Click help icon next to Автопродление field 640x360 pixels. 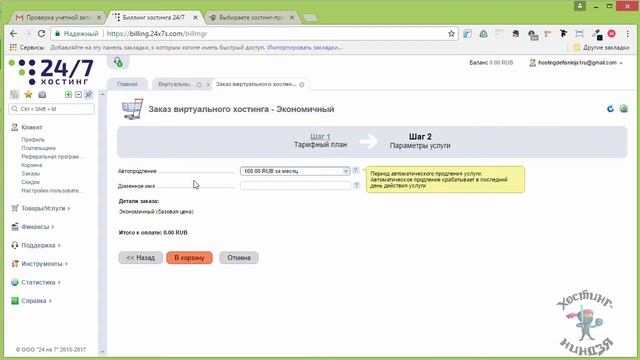356,171
